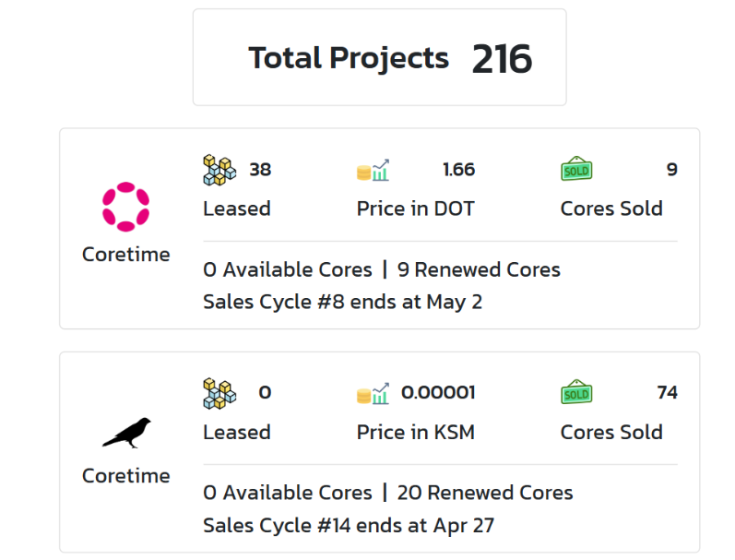Click the pink Polkadot Coretime logo
Viewport: 735px width, 560px height.
pyautogui.click(x=125, y=207)
